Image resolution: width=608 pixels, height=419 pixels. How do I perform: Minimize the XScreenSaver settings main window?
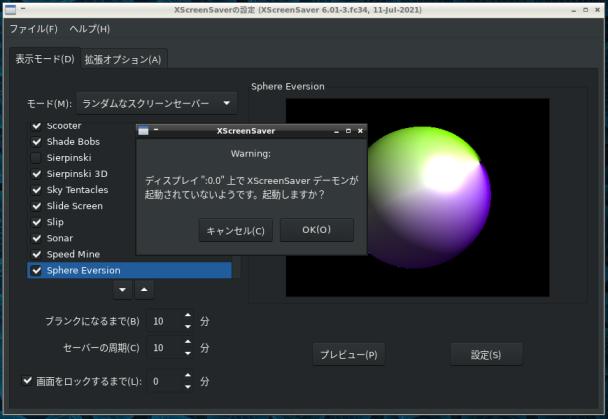click(573, 10)
